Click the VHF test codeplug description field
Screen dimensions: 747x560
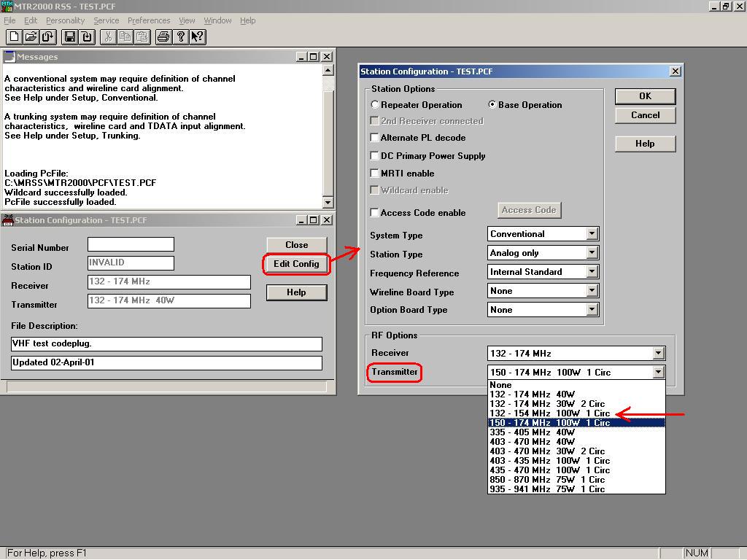166,344
